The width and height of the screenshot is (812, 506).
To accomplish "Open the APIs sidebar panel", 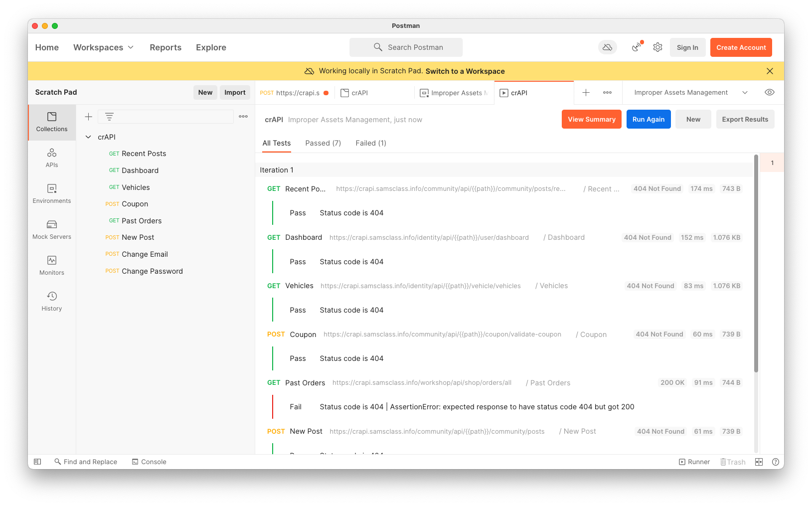I will (52, 158).
